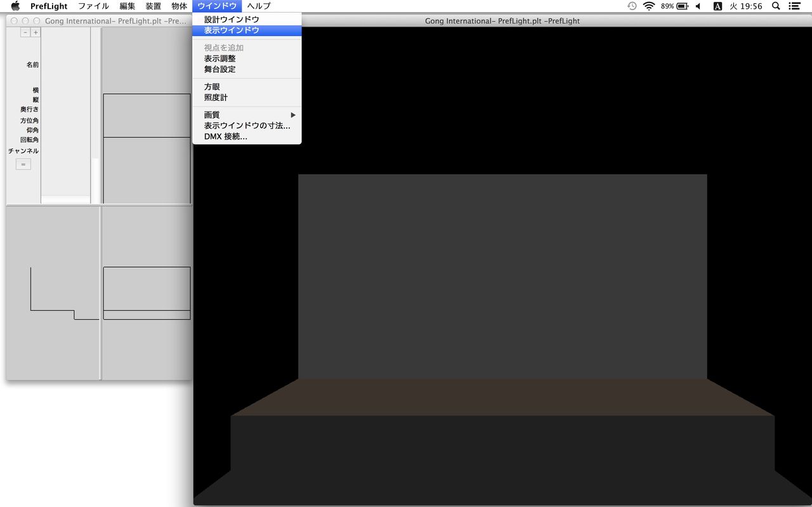
Task: Choose 表示ウインドウ from the menu
Action: (247, 30)
